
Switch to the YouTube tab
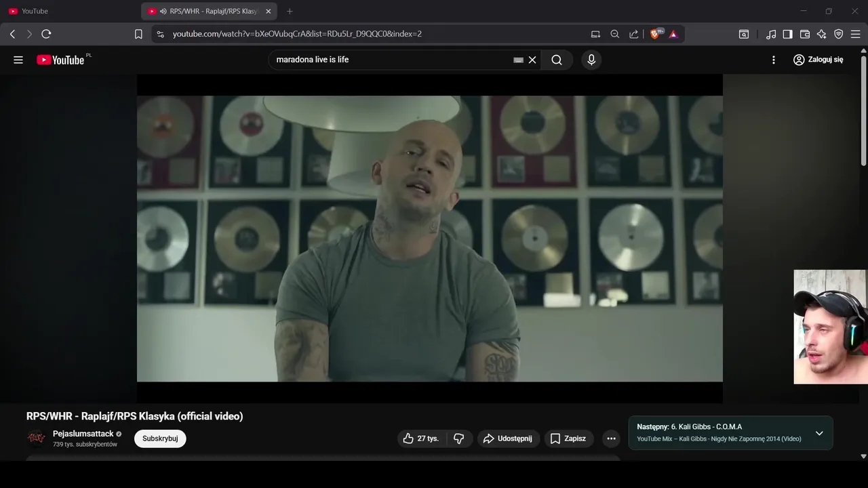coord(71,12)
